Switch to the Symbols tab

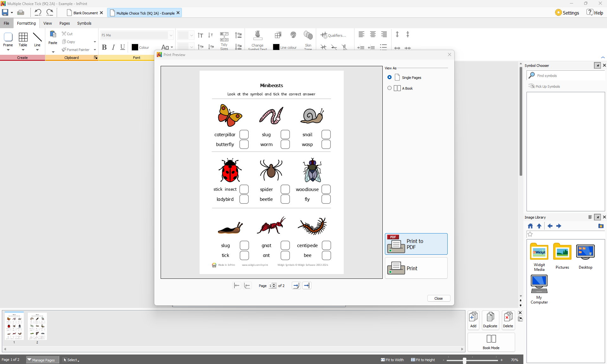[x=84, y=23]
